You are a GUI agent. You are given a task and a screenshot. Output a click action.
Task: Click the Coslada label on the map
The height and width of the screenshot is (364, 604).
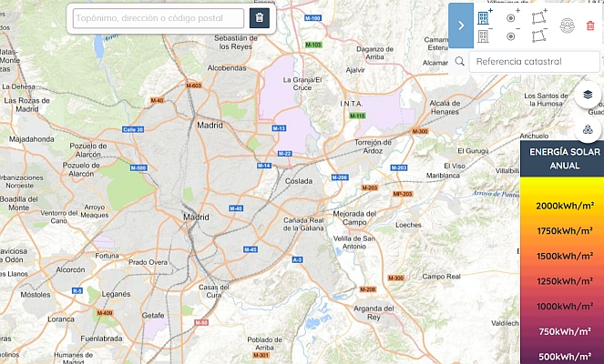299,180
